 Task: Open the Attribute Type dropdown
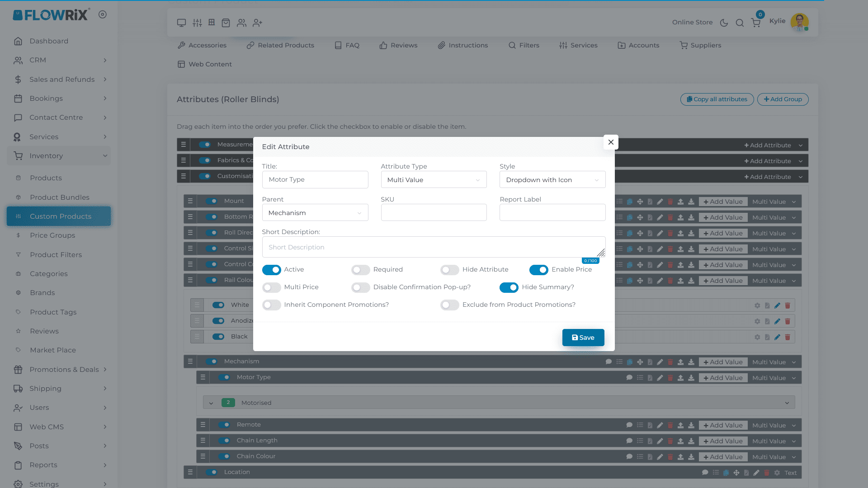pyautogui.click(x=433, y=180)
